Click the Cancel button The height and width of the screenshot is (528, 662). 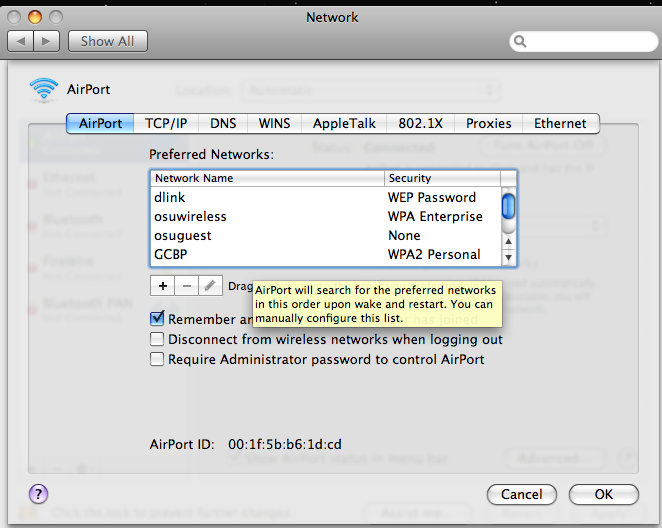click(522, 494)
